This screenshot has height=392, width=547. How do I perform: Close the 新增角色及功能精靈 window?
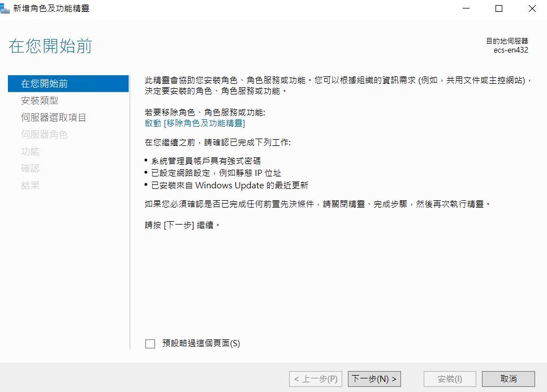point(532,8)
